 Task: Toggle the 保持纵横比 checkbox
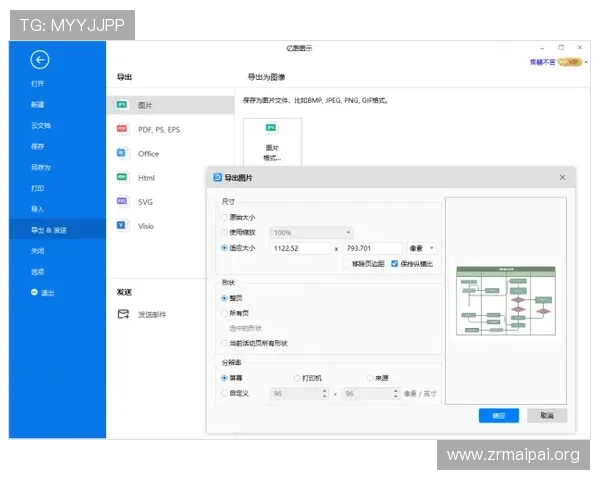click(395, 264)
